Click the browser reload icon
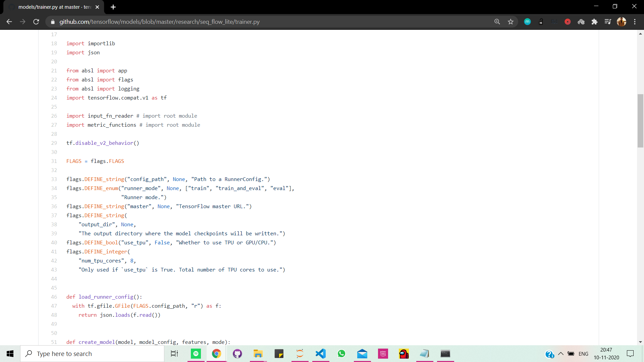The width and height of the screenshot is (644, 362). (36, 22)
